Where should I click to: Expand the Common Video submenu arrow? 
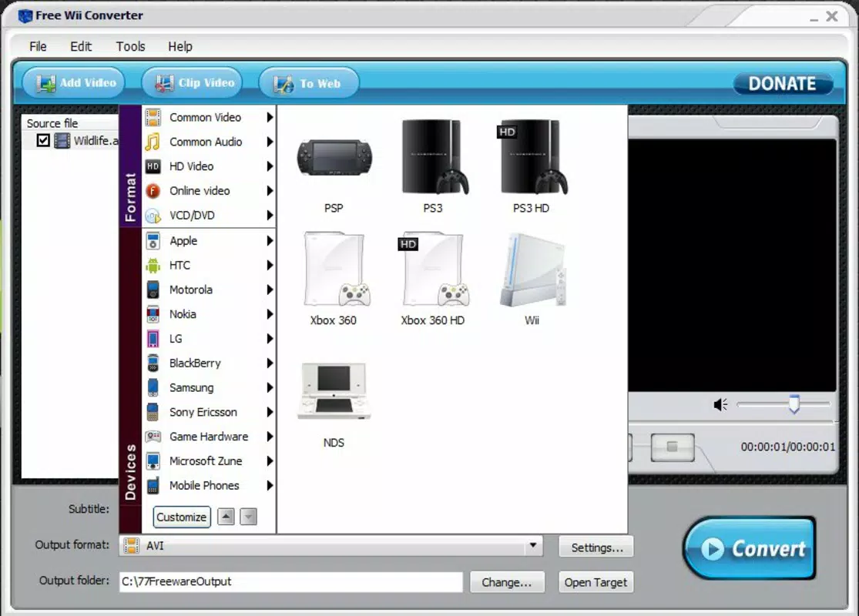point(270,117)
